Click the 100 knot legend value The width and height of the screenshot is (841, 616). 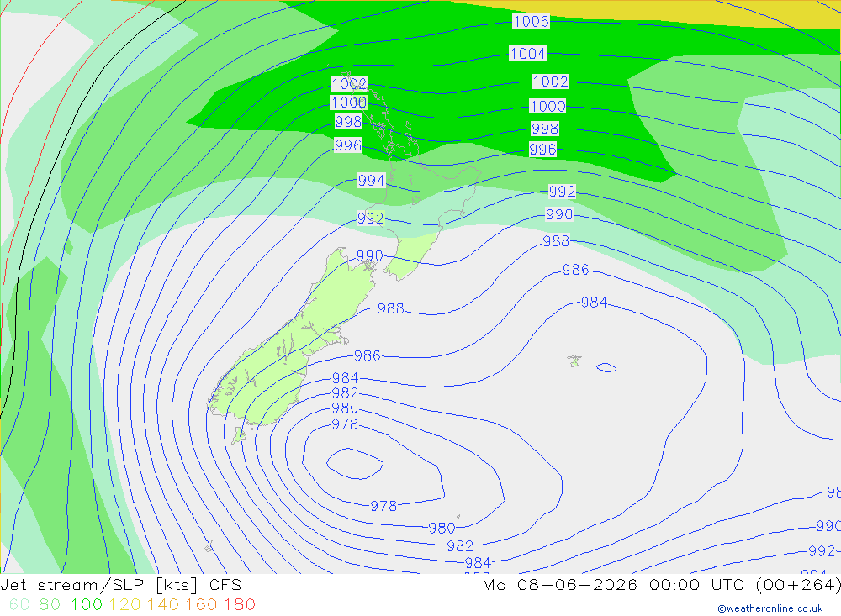[87, 605]
